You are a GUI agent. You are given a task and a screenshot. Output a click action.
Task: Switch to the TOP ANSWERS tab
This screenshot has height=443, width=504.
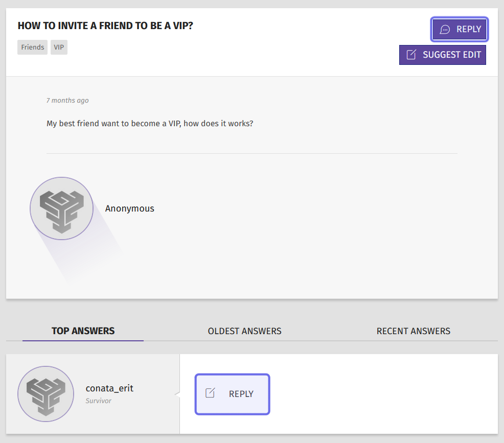point(83,331)
